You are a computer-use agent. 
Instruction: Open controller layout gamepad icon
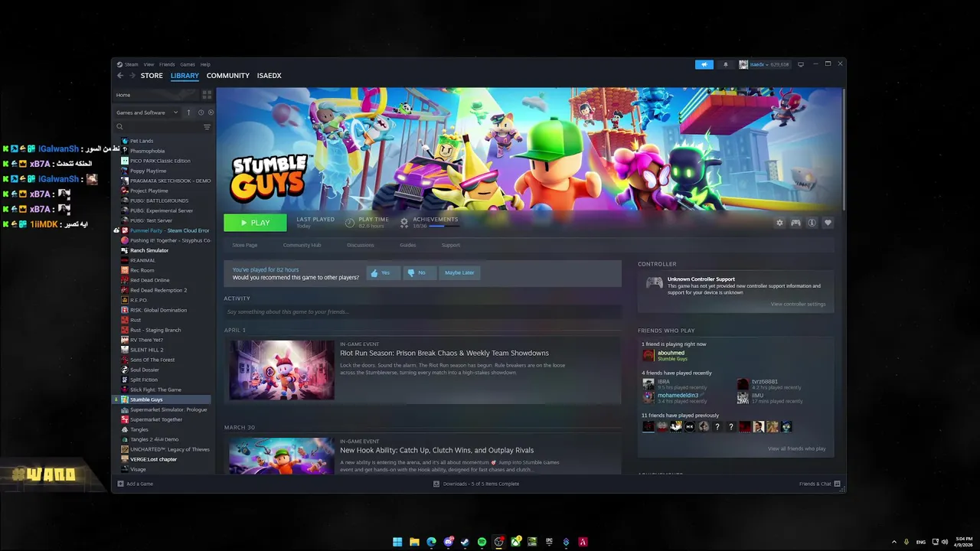pyautogui.click(x=795, y=223)
